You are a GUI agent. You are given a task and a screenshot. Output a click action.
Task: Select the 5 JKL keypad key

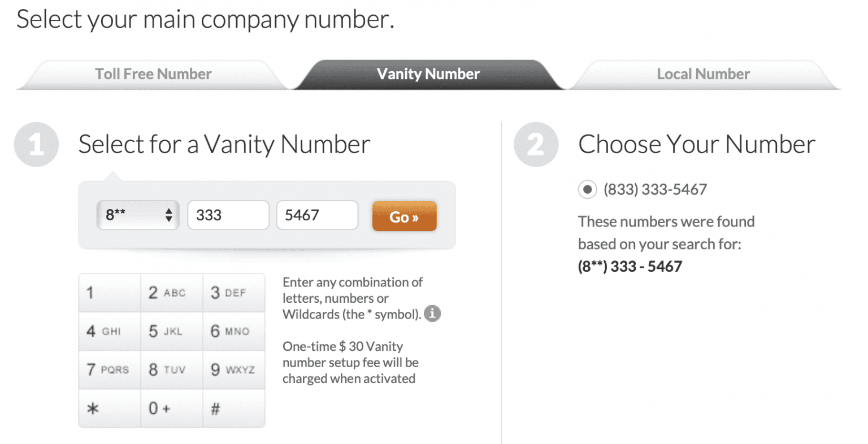point(171,332)
